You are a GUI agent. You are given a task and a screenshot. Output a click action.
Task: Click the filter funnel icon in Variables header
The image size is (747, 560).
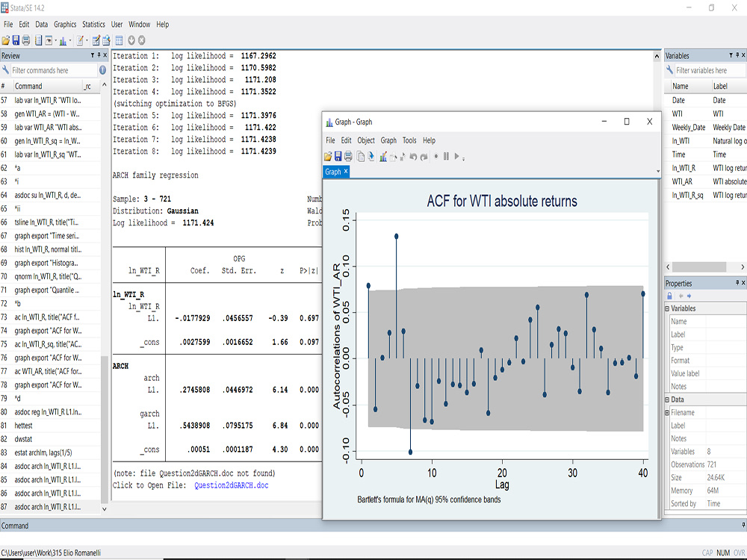coord(731,55)
